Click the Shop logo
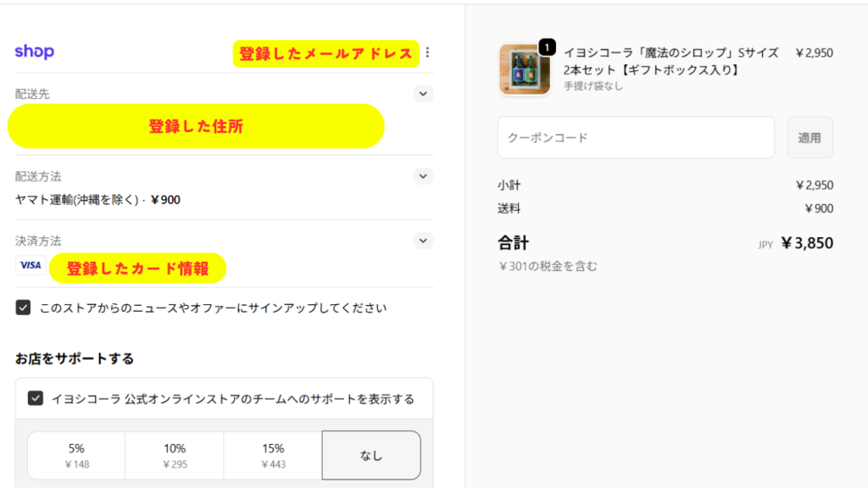 coord(34,52)
